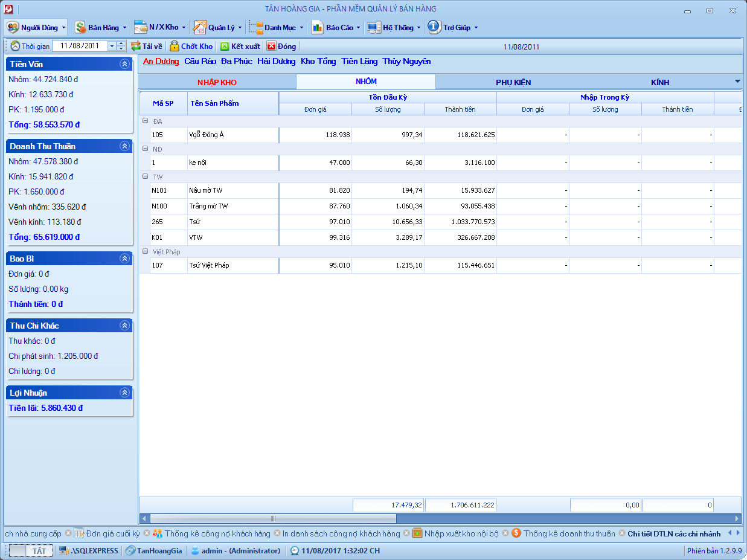Click the Kết xuất export icon

(x=225, y=46)
